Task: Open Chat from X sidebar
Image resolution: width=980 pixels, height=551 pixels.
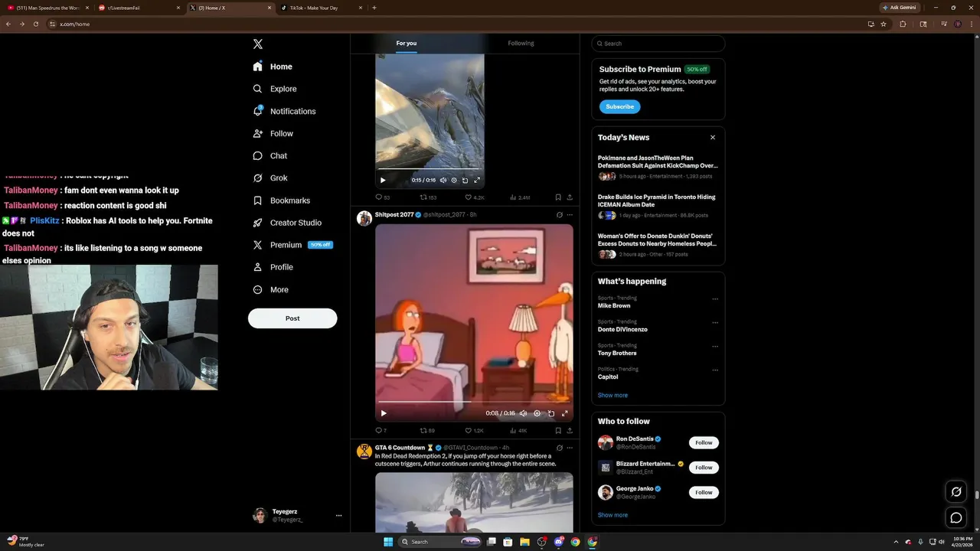Action: click(269, 155)
